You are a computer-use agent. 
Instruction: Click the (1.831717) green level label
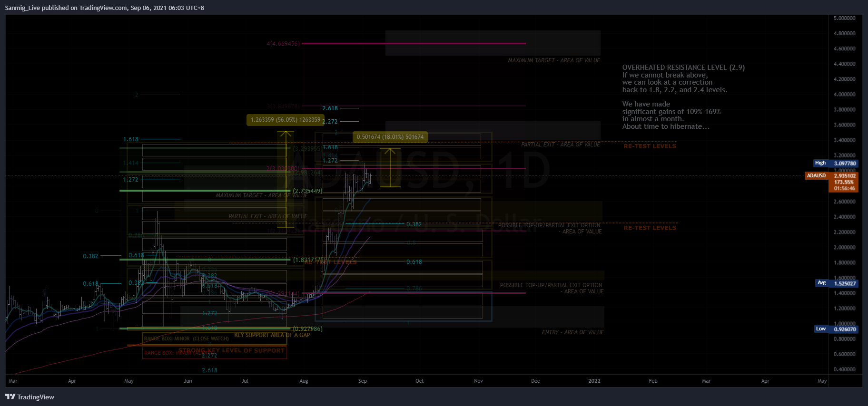307,260
